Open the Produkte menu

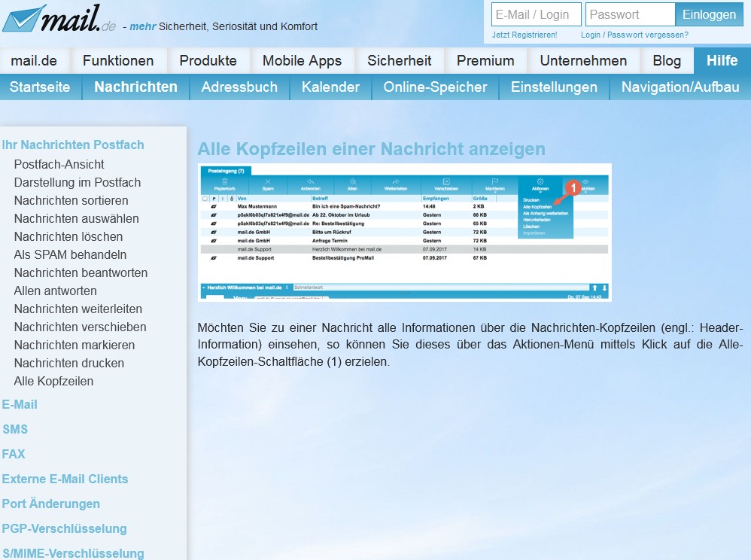point(208,60)
